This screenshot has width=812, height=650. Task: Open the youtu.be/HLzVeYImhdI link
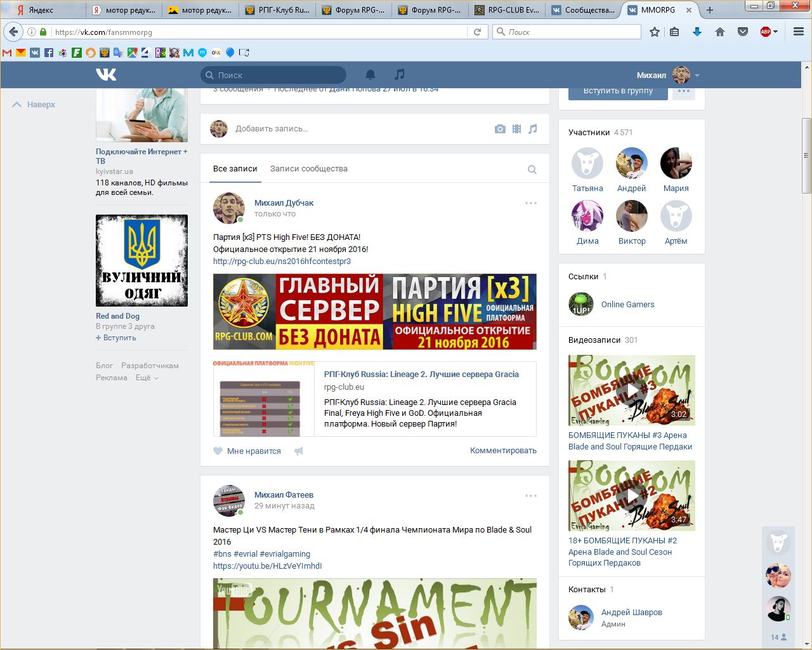coord(267,566)
